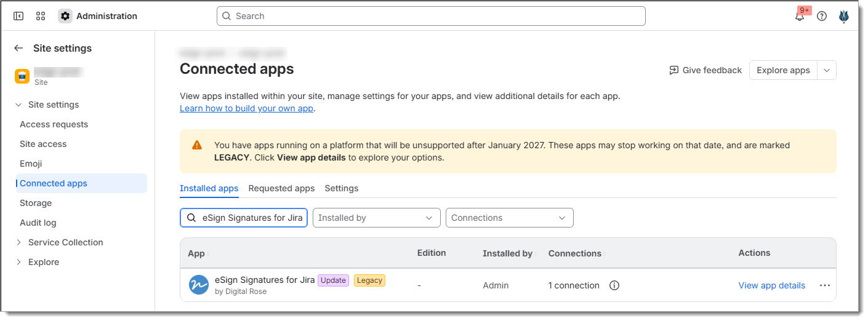Image resolution: width=868 pixels, height=321 pixels.
Task: Click the orange warning triangle icon
Action: pos(197,145)
